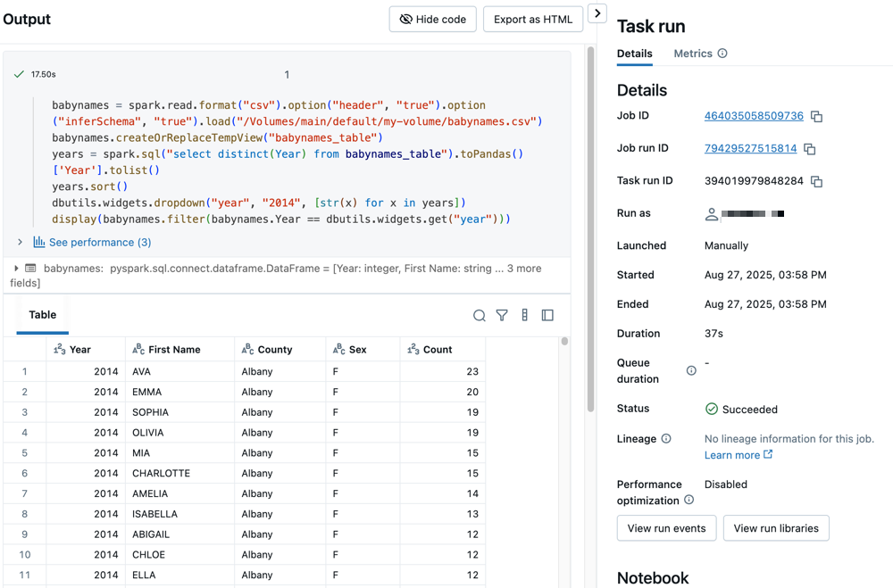Image resolution: width=893 pixels, height=588 pixels.
Task: Open the table filter funnel icon
Action: (502, 315)
